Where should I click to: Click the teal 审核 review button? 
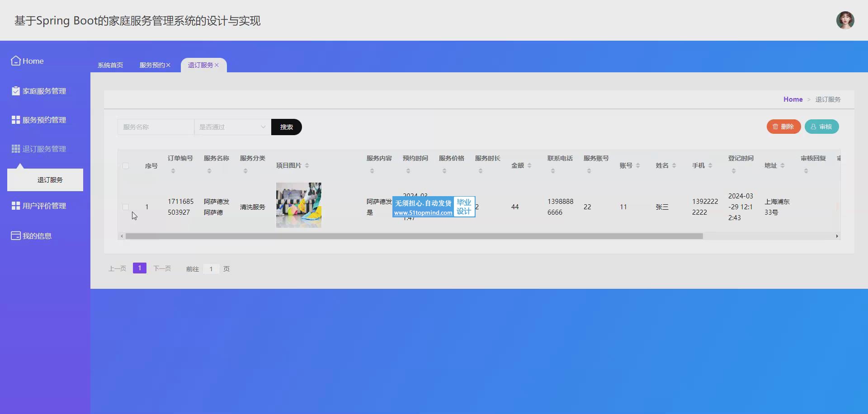pyautogui.click(x=821, y=127)
